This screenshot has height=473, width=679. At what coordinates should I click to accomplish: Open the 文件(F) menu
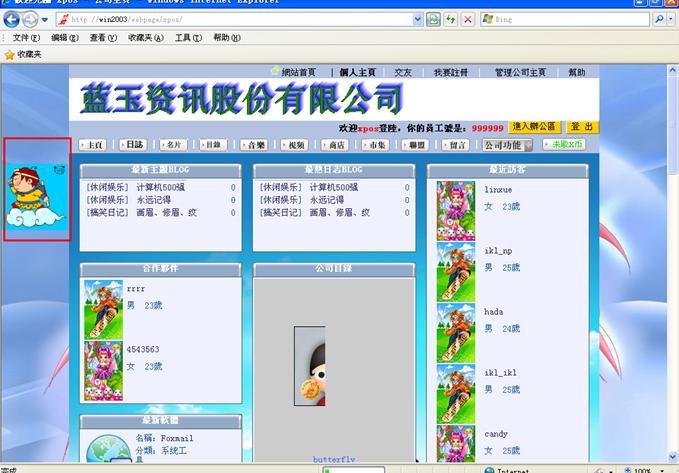(x=25, y=38)
